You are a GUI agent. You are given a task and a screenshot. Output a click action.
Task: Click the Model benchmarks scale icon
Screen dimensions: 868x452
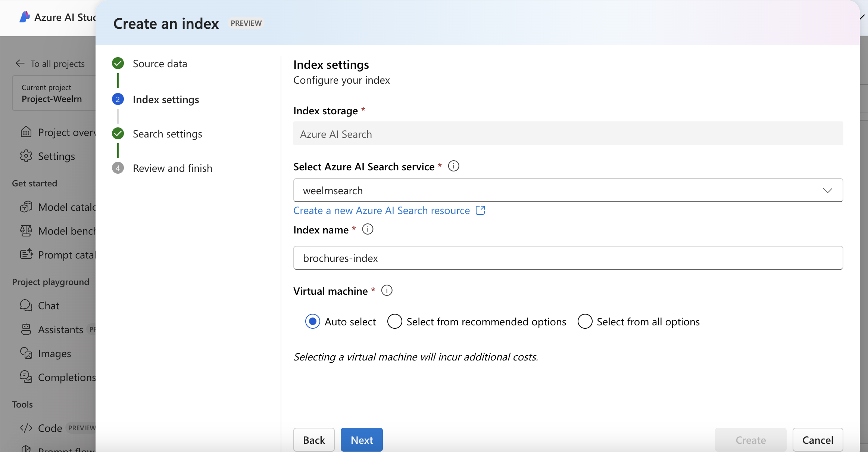click(x=26, y=231)
